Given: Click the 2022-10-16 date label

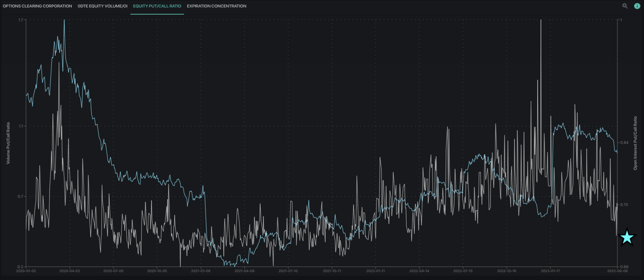Looking at the screenshot, I should (507, 271).
